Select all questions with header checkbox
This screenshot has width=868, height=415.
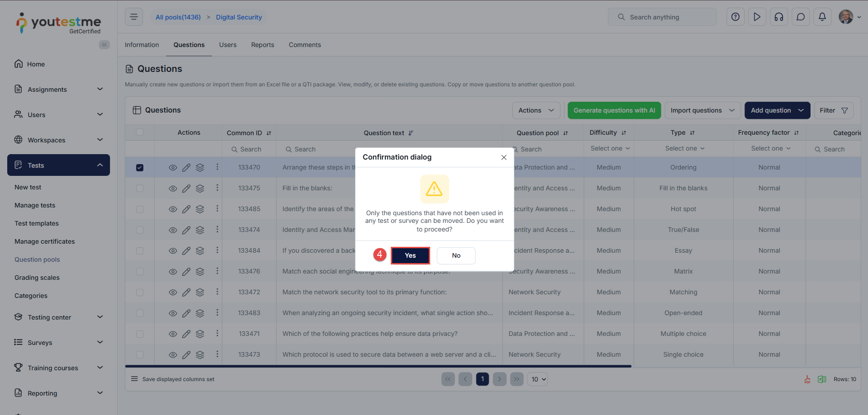point(140,132)
